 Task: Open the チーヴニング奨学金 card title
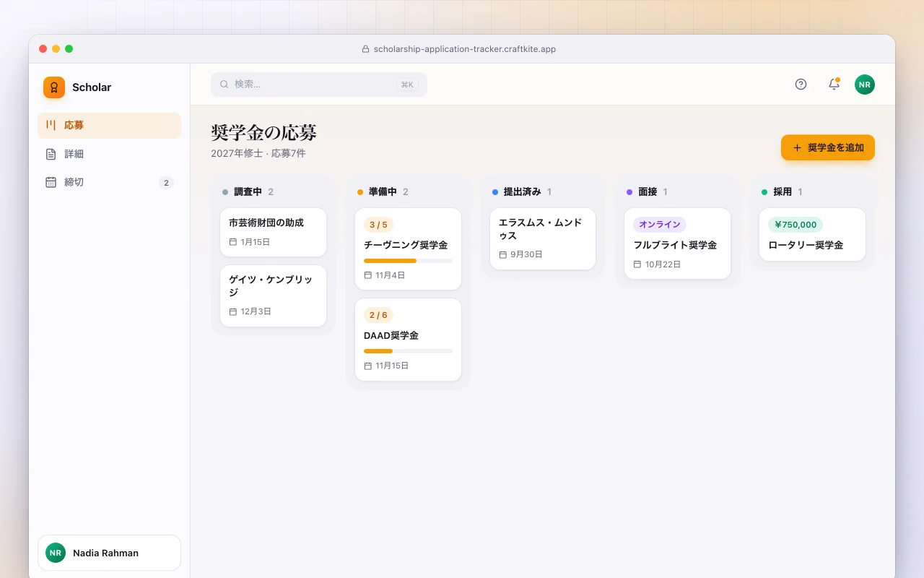(x=406, y=245)
